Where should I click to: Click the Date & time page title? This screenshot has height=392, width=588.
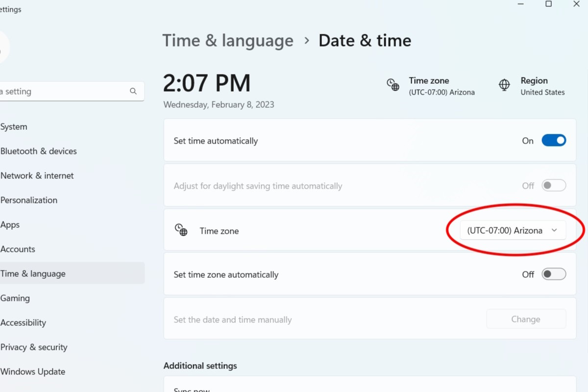tap(365, 41)
